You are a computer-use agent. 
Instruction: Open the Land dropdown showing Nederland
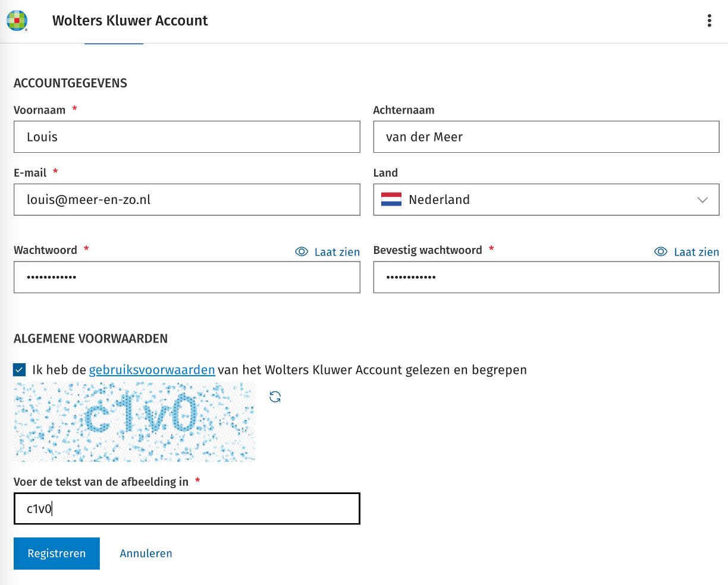pyautogui.click(x=545, y=199)
